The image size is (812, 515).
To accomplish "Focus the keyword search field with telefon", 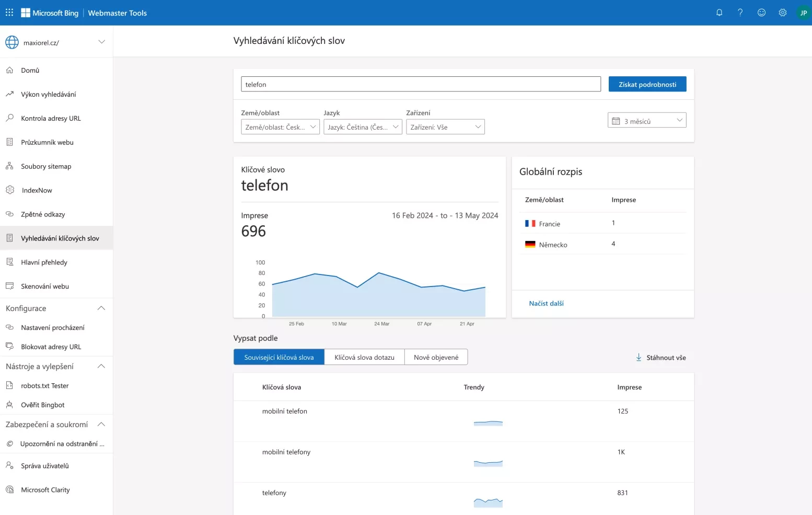I will coord(421,84).
